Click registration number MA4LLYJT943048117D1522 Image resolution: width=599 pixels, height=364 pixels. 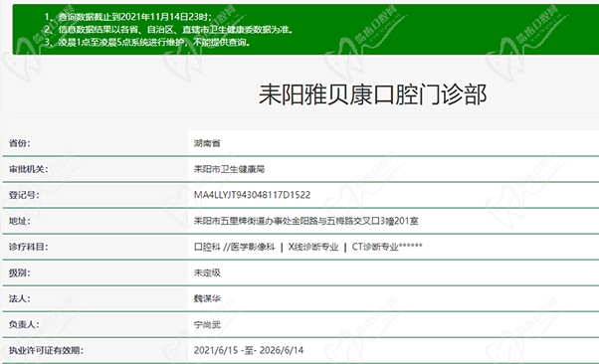[x=252, y=195]
